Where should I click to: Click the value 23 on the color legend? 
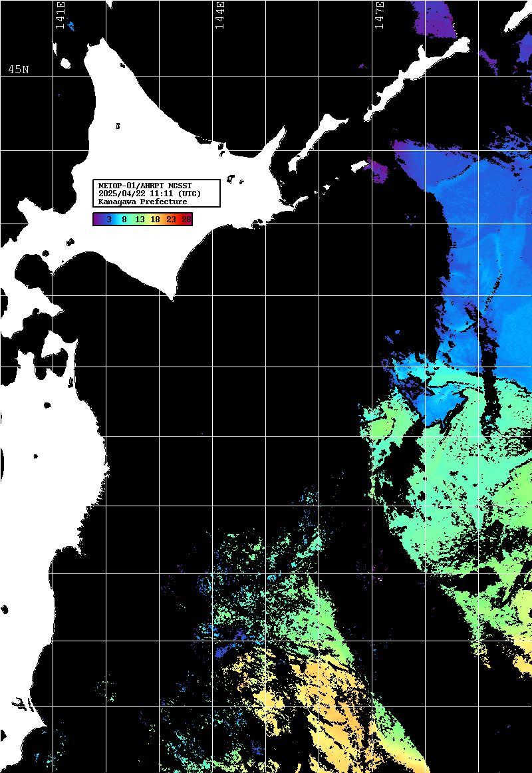point(171,220)
